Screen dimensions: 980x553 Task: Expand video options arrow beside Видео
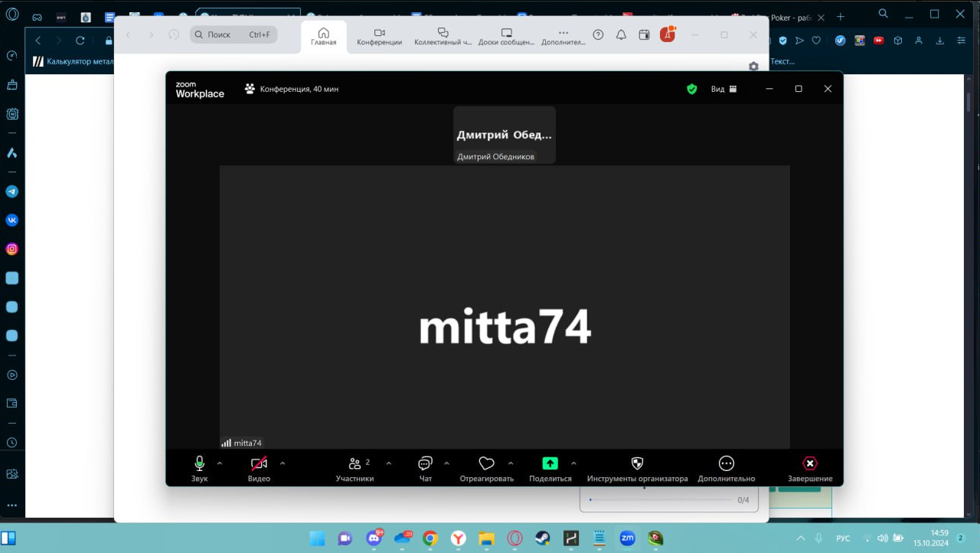pyautogui.click(x=283, y=463)
